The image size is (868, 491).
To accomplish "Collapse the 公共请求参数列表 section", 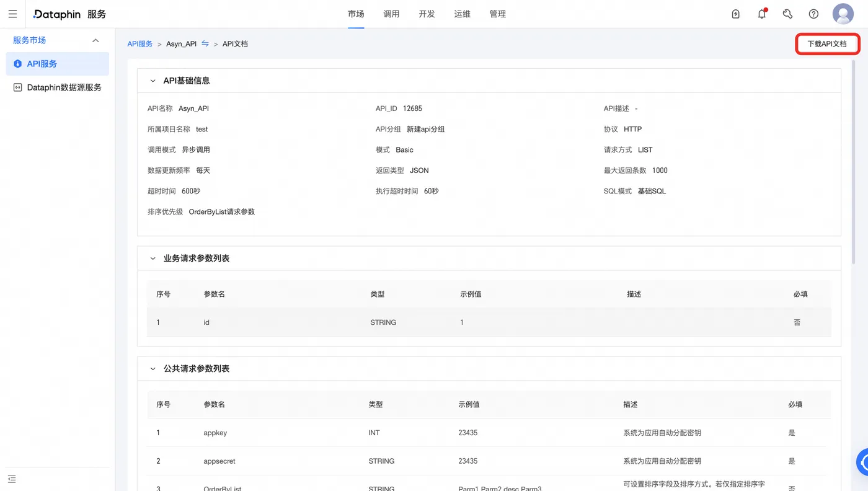I will click(153, 369).
